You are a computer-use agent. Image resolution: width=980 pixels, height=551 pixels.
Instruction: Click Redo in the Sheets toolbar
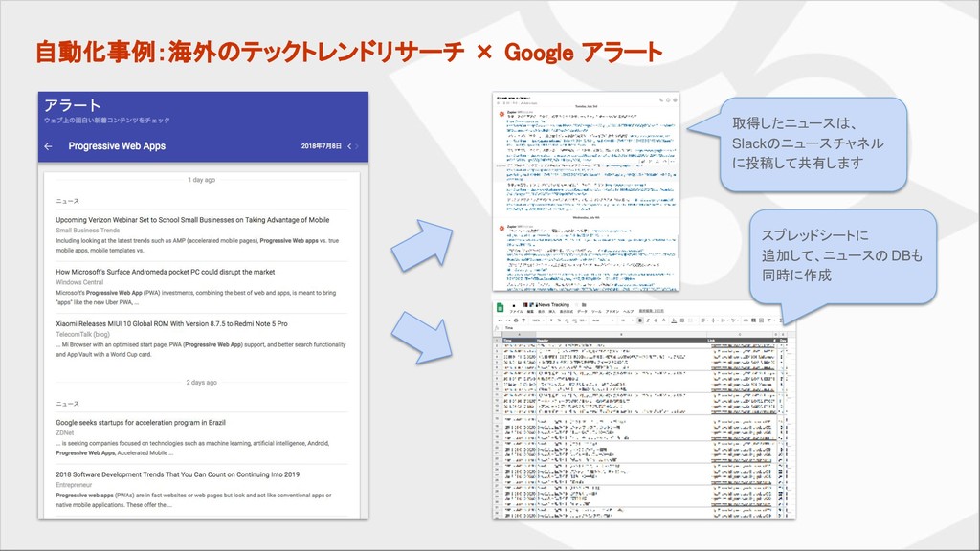(508, 320)
